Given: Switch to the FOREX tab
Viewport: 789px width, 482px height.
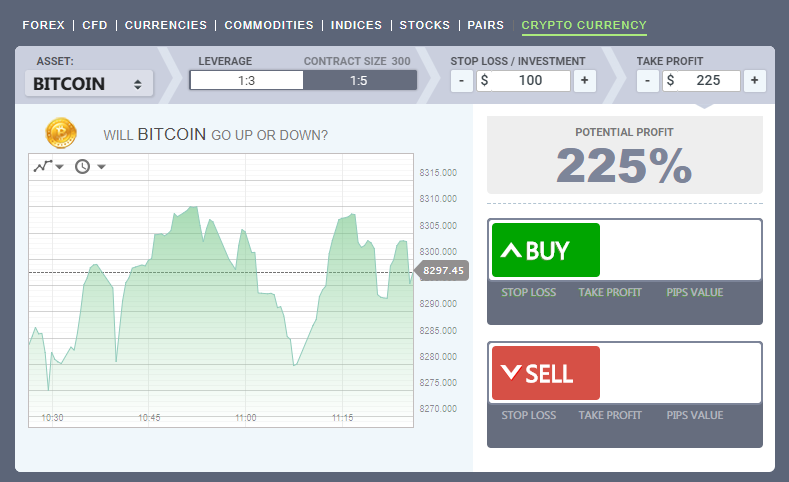Looking at the screenshot, I should tap(43, 25).
